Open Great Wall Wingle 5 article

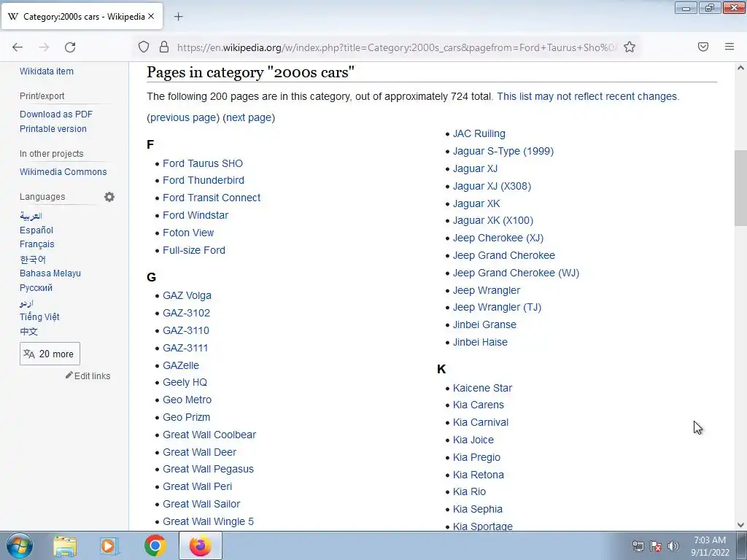click(208, 521)
